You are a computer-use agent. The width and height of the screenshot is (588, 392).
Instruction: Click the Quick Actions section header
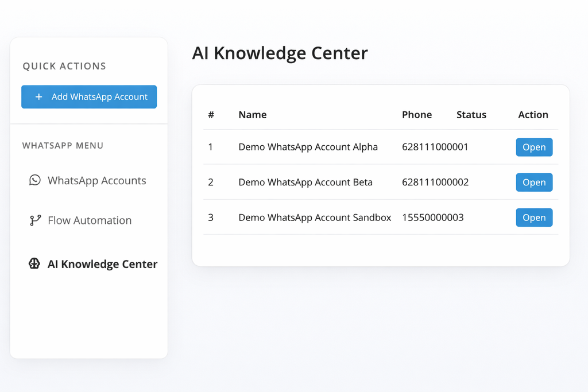64,66
